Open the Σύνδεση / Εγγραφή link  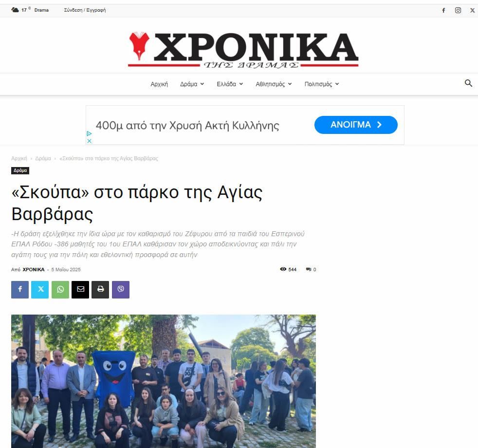(x=85, y=10)
